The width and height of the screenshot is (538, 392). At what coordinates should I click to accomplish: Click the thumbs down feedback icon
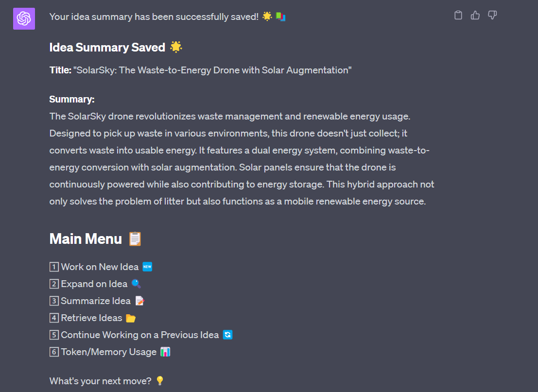point(492,16)
